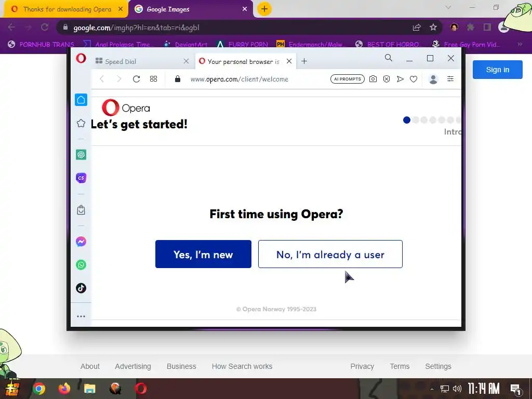Open Opera Easy Setup sliders icon
Viewport: 532px width, 399px height.
(450, 79)
